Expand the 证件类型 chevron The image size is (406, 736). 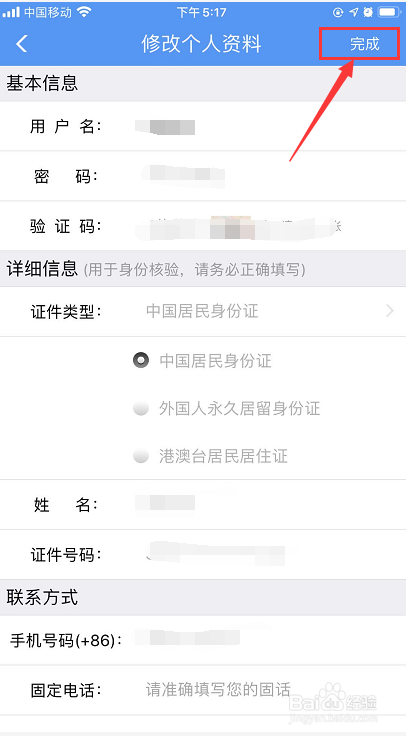click(390, 311)
